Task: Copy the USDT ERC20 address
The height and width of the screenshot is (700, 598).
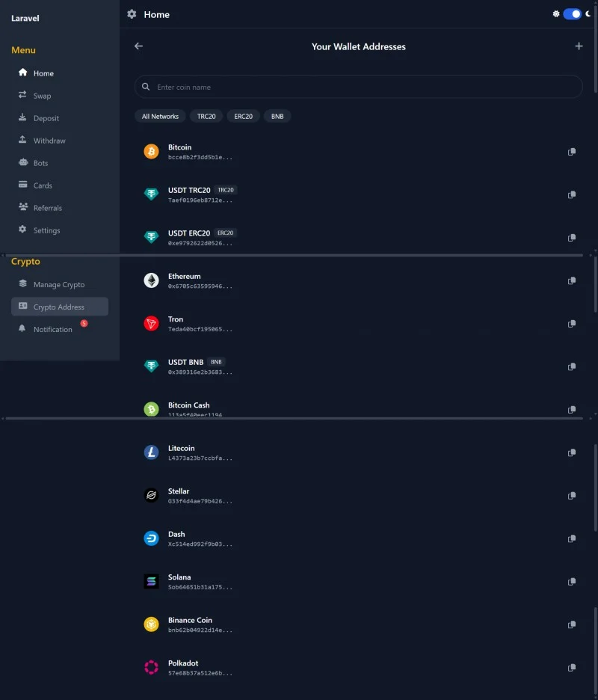Action: click(x=571, y=238)
